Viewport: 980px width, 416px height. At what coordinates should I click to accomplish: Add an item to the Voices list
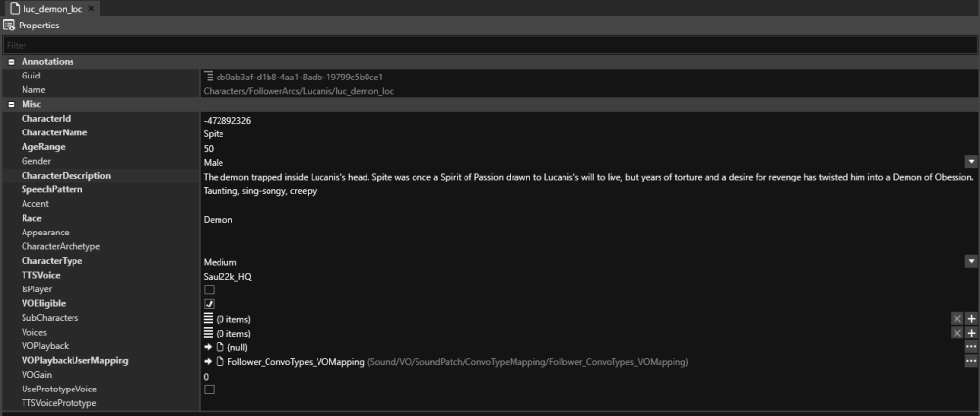[x=971, y=333]
